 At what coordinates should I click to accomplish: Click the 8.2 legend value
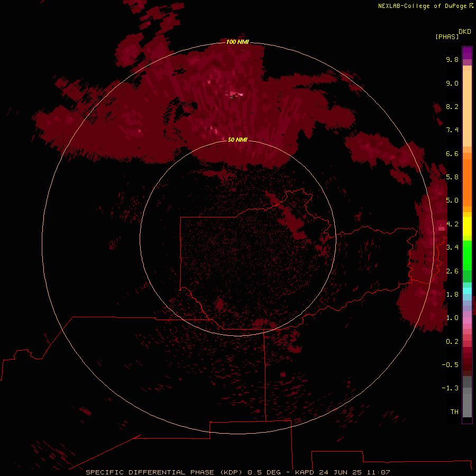pyautogui.click(x=452, y=106)
